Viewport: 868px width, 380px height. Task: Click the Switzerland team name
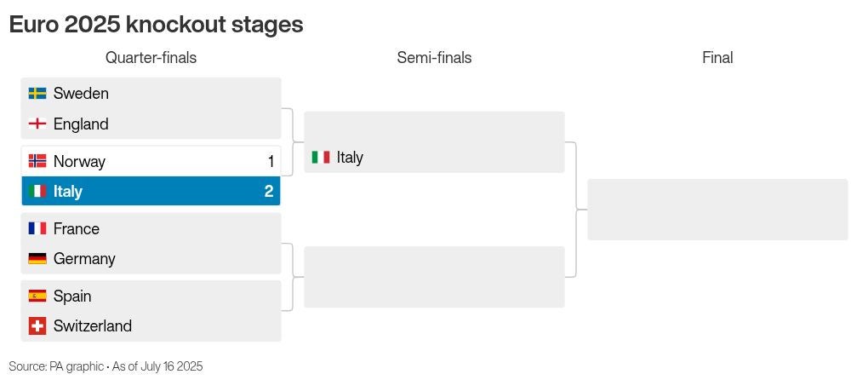tap(93, 325)
